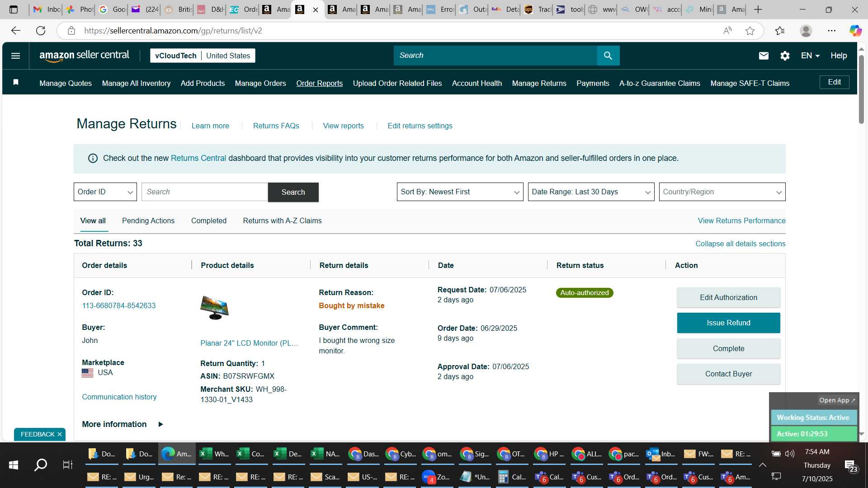This screenshot has width=868, height=488.
Task: Click the Edit Authorization button
Action: tap(728, 297)
